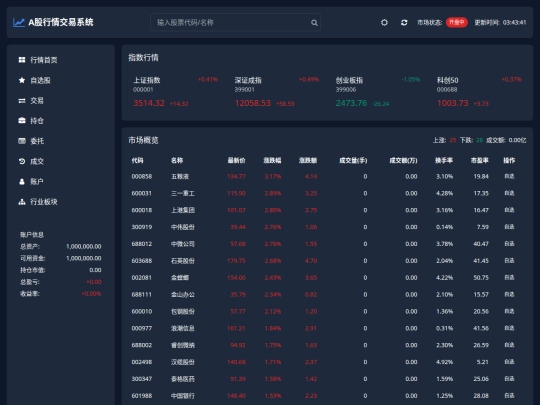Sort table by 涨跌额 column header
Image resolution: width=540 pixels, height=405 pixels.
308,160
